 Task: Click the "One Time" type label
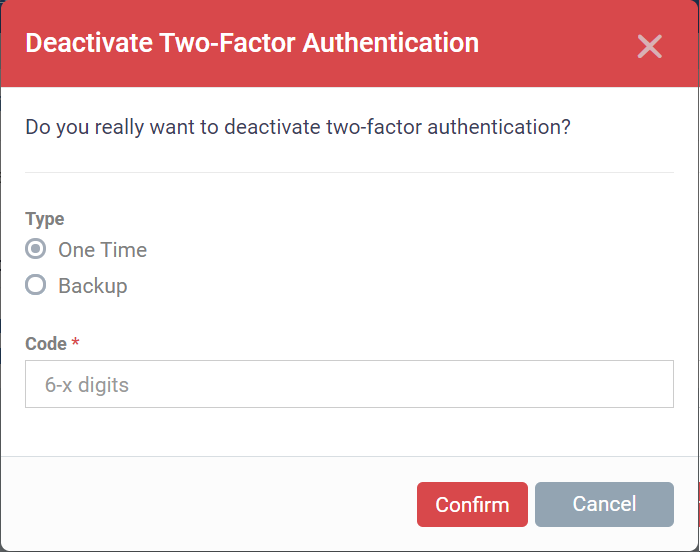102,250
